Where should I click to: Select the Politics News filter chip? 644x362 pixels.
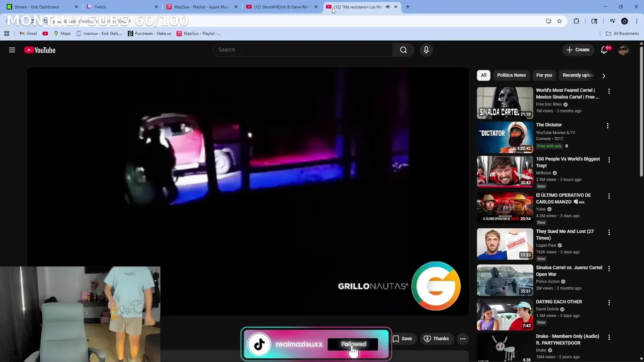(x=511, y=75)
